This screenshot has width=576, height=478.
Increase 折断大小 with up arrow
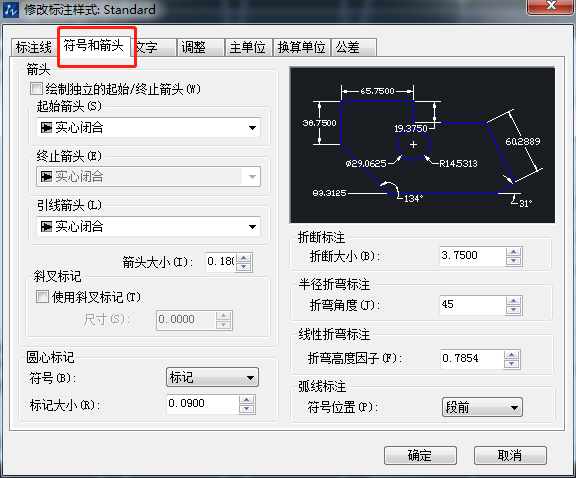[514, 252]
